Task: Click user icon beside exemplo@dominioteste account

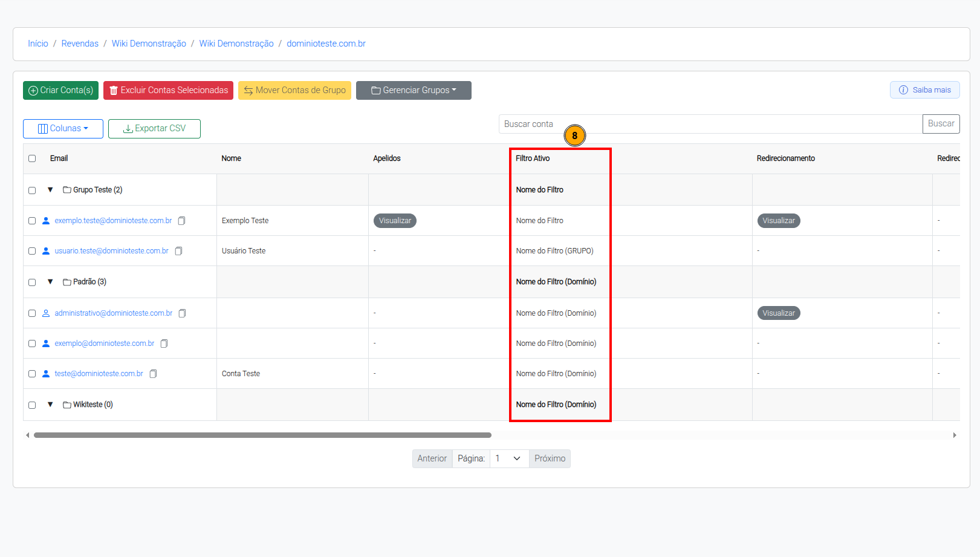Action: pos(46,344)
